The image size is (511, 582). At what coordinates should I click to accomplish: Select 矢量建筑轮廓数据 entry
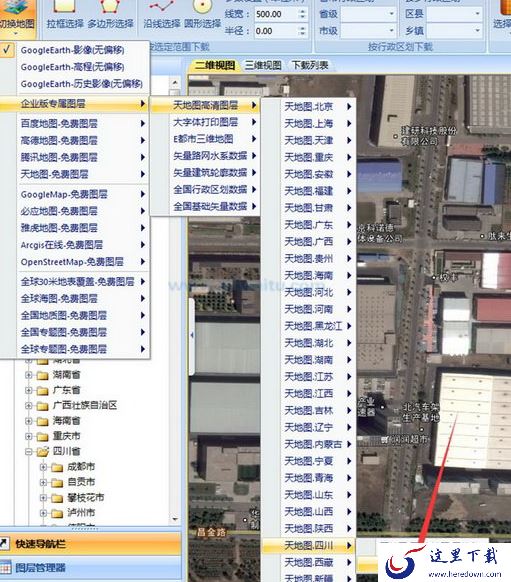pos(205,173)
